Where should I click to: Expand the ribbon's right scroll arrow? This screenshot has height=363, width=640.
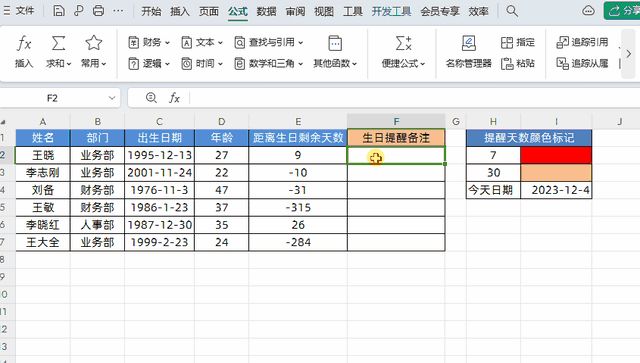coord(629,53)
